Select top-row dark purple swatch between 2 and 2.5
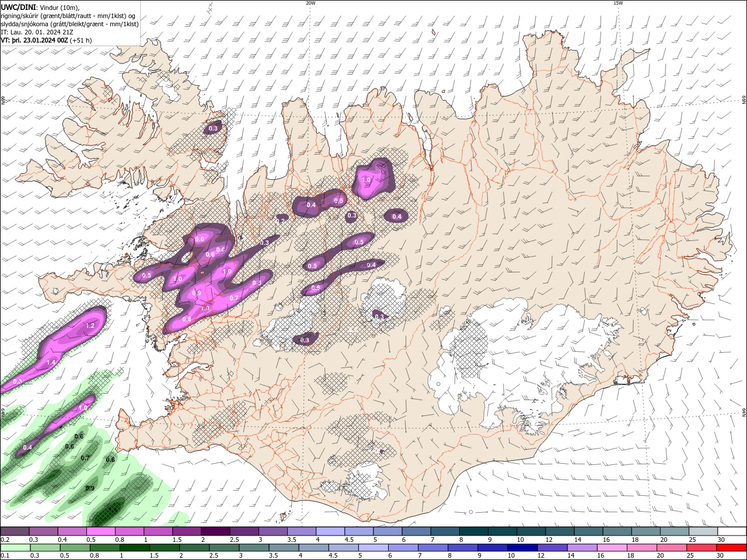This screenshot has width=747, height=560. click(x=215, y=531)
